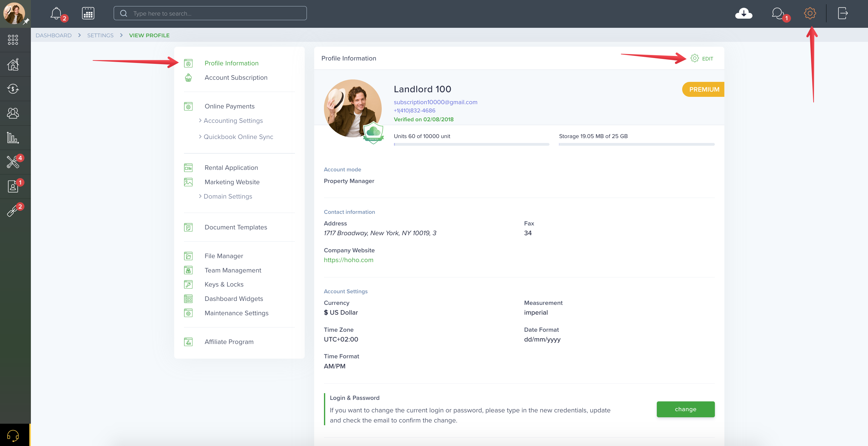Open the properties house icon in sidebar
The height and width of the screenshot is (446, 868).
(x=13, y=64)
